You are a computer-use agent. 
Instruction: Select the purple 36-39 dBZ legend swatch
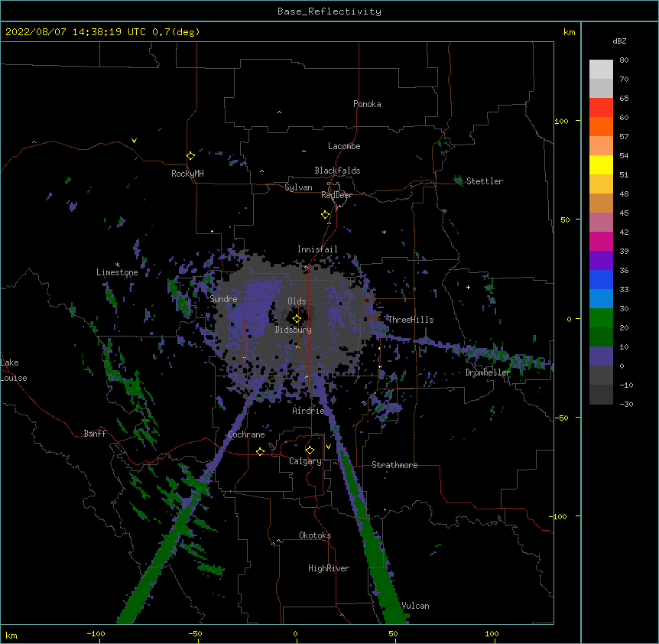601,261
